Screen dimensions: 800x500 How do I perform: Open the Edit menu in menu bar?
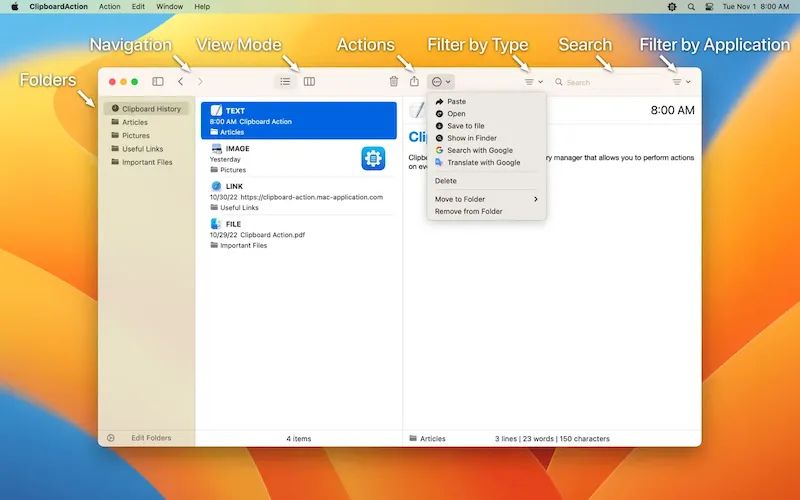tap(138, 7)
